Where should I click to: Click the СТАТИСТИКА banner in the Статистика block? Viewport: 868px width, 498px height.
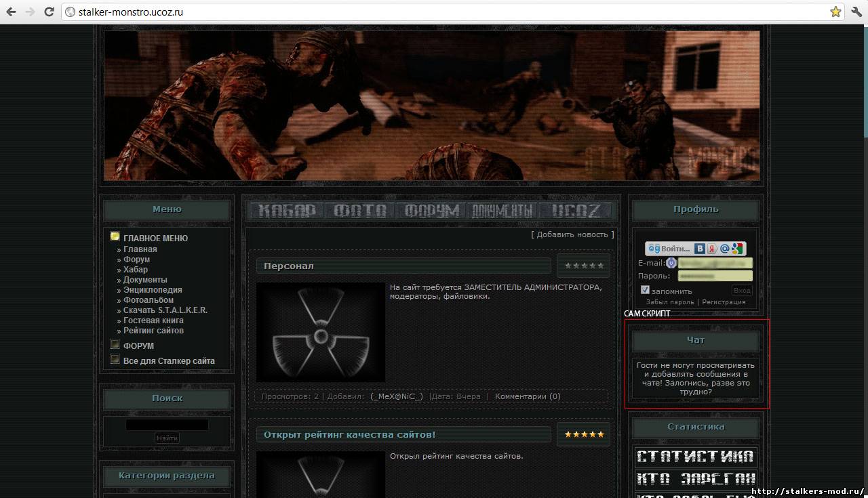[x=696, y=456]
